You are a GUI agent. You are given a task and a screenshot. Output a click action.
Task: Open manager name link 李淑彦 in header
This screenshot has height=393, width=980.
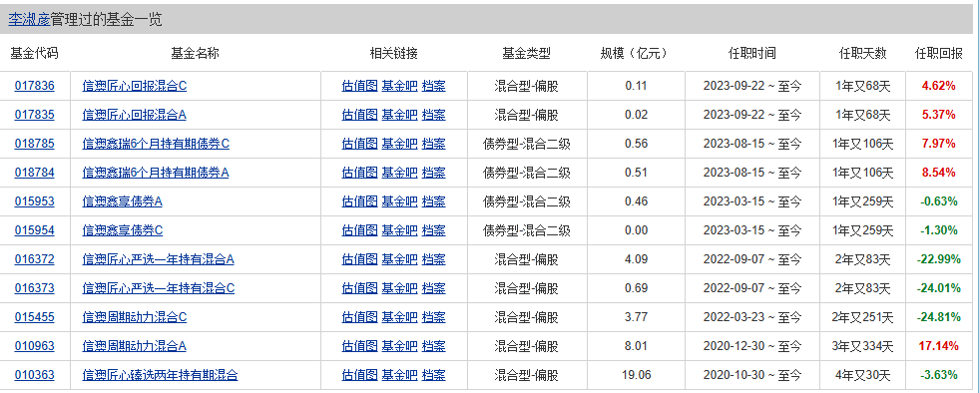click(29, 20)
